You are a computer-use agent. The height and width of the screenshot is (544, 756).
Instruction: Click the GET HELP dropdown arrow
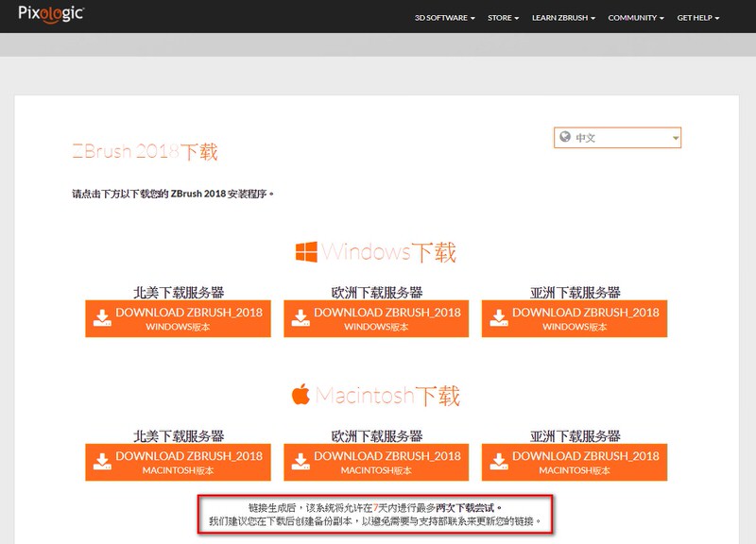[717, 18]
